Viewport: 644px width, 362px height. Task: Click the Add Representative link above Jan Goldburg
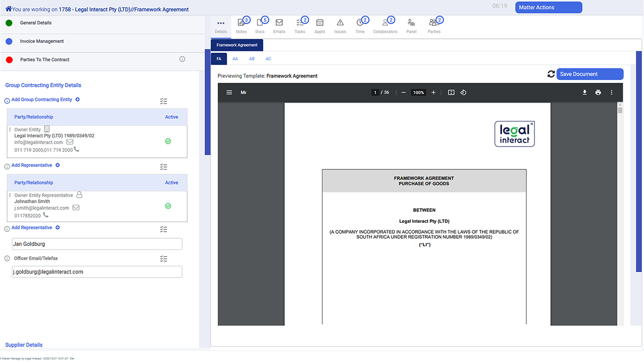(32, 228)
